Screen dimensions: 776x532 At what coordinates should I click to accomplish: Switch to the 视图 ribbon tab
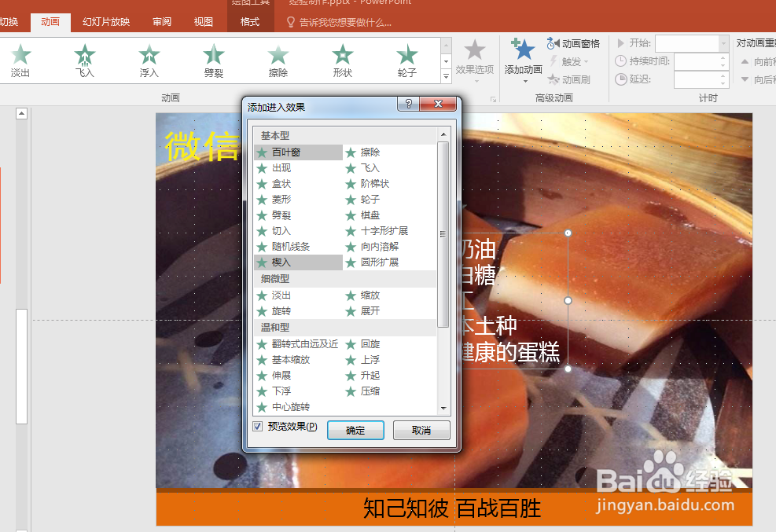coord(202,21)
